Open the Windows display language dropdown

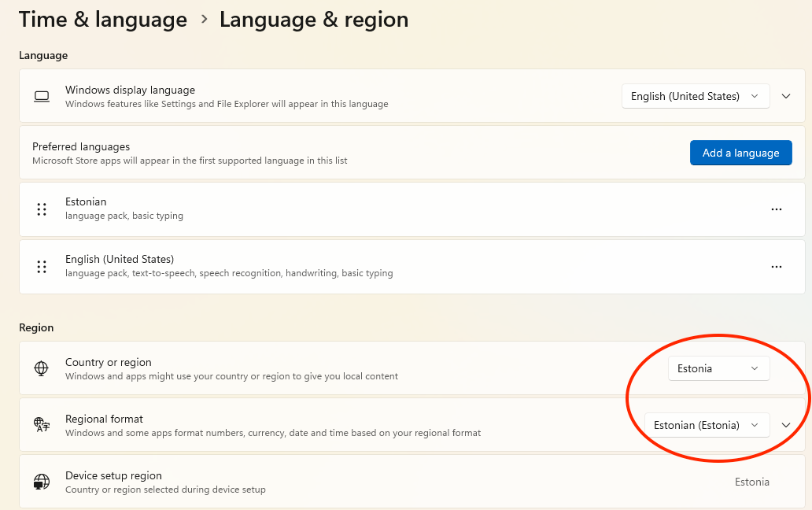[695, 96]
